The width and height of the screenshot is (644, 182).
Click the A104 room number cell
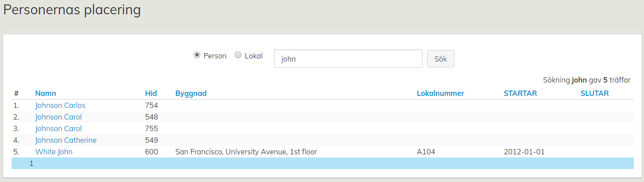pos(426,152)
